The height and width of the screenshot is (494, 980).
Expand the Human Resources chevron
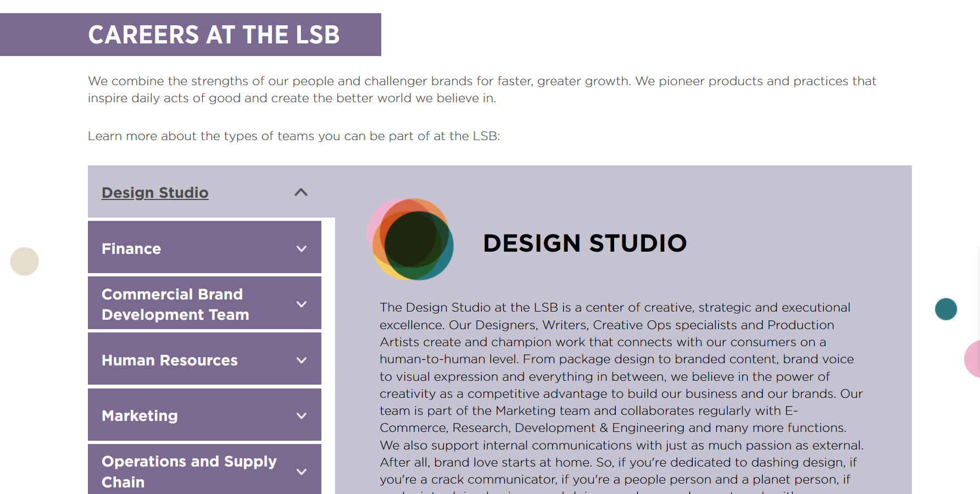301,360
